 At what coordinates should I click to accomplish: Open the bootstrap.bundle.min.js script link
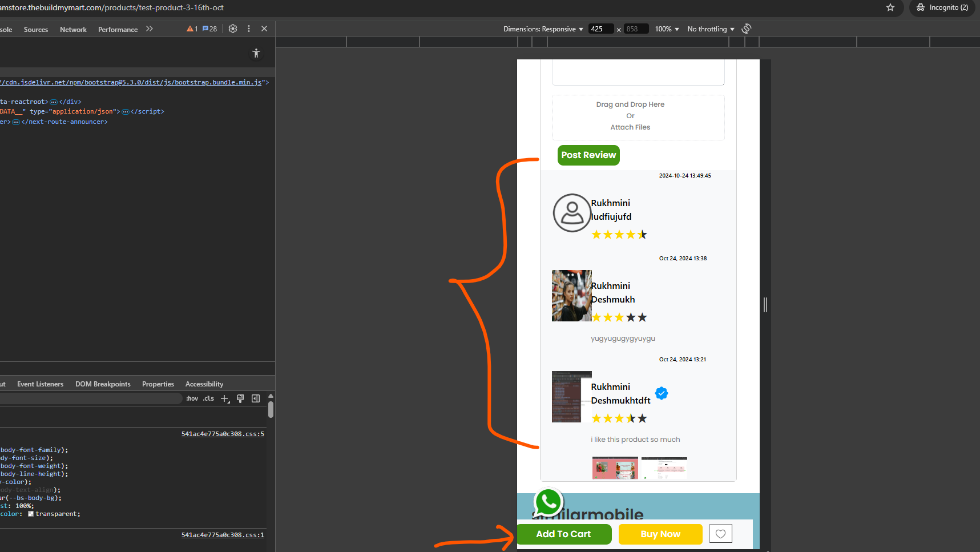(132, 82)
